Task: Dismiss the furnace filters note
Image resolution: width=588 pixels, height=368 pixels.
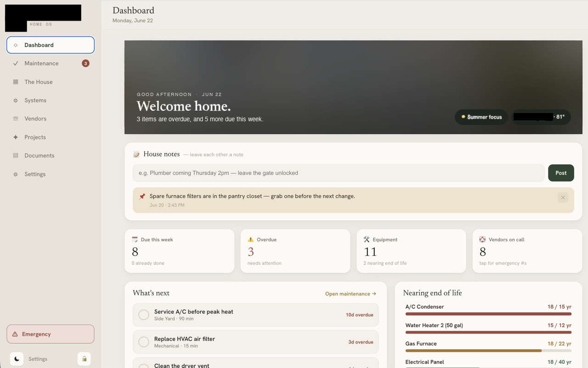Action: coord(563,198)
